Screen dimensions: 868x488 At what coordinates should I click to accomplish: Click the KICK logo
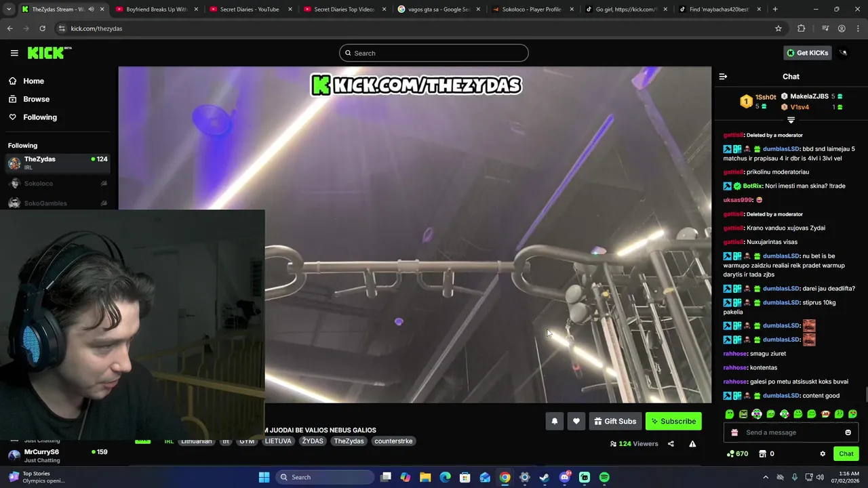[x=49, y=53]
